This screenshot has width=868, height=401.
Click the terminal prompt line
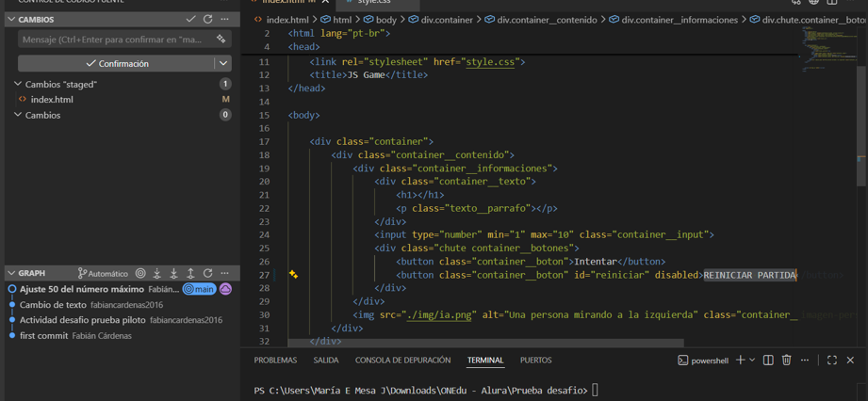426,391
